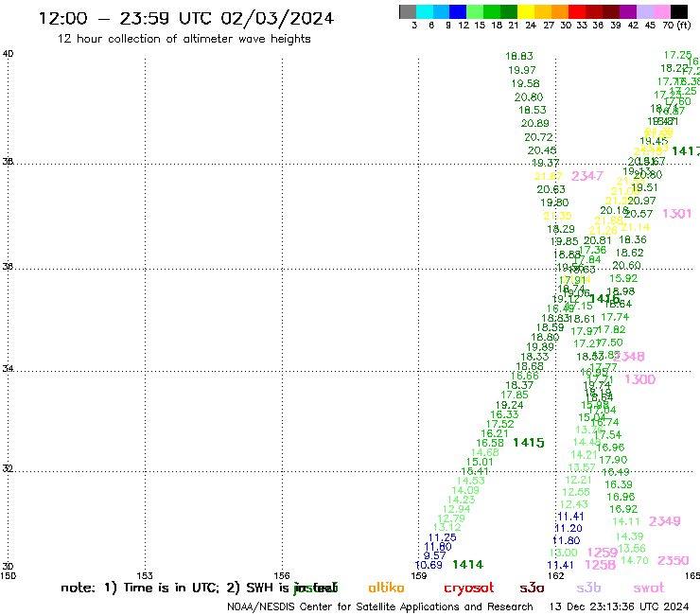This screenshot has width=700, height=615.
Task: Click the latitude axis label '40'
Action: point(8,54)
